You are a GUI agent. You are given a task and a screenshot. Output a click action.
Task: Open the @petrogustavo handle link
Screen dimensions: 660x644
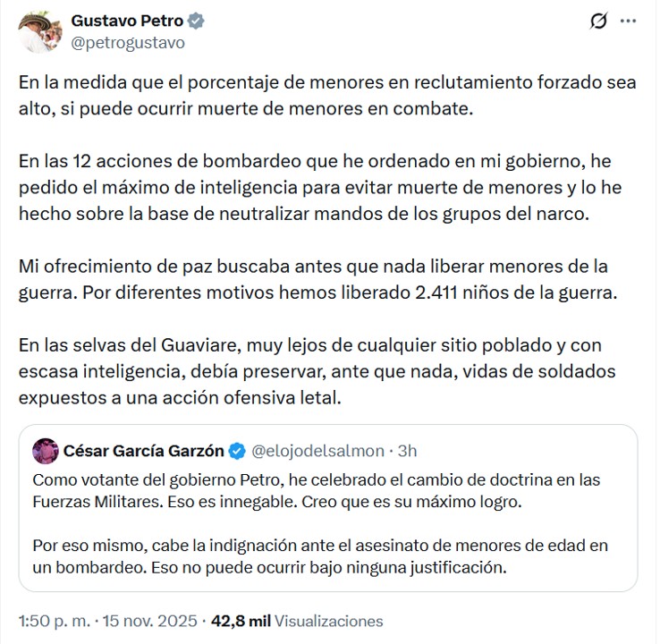[127, 41]
